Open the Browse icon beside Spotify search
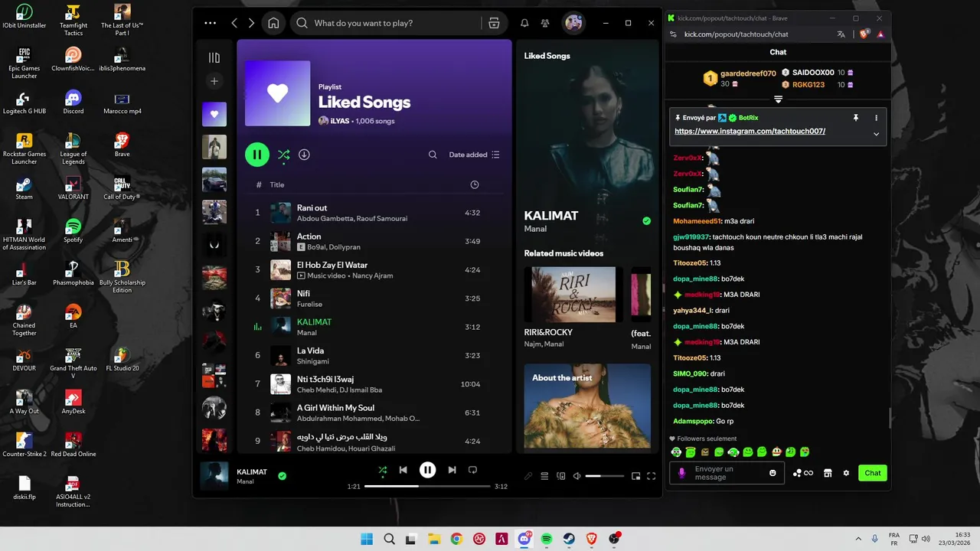 494,23
